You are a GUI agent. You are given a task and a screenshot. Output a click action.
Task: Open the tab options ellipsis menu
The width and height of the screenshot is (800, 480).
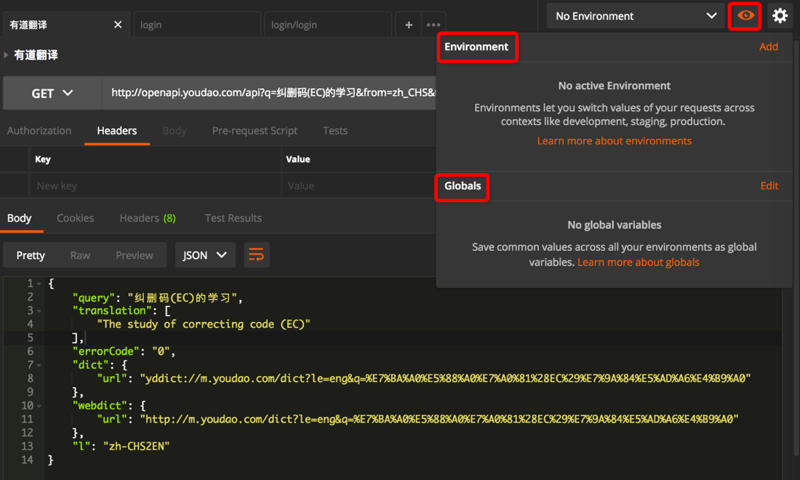click(433, 24)
